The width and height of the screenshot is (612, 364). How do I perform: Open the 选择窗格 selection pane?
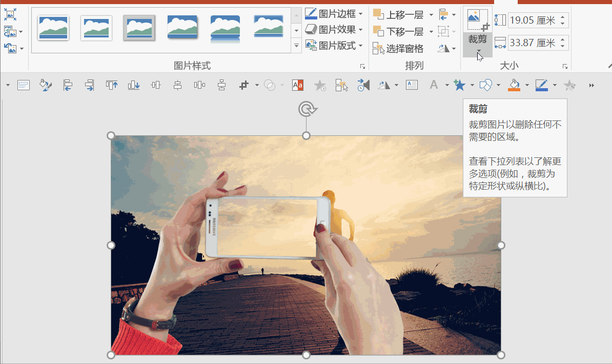[x=398, y=48]
